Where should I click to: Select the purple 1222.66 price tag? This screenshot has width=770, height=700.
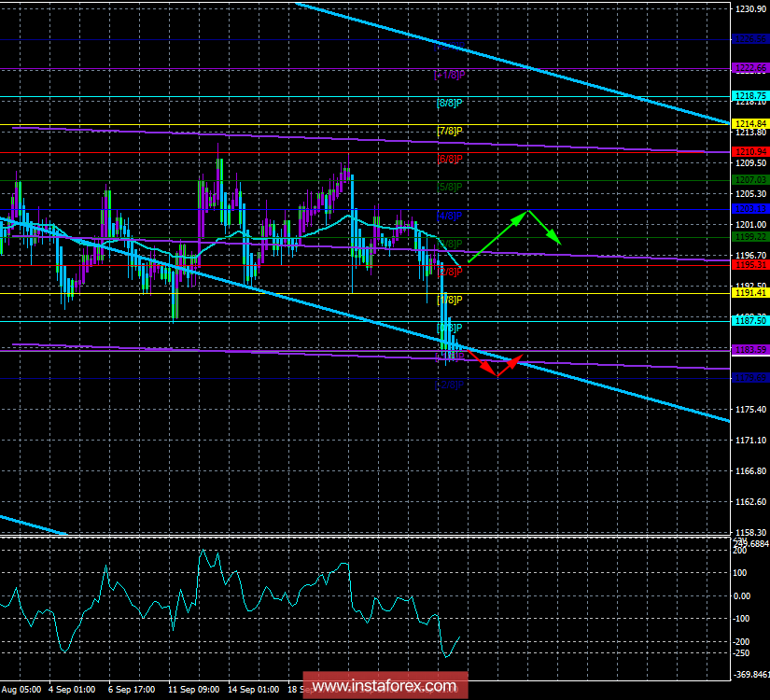tap(749, 68)
